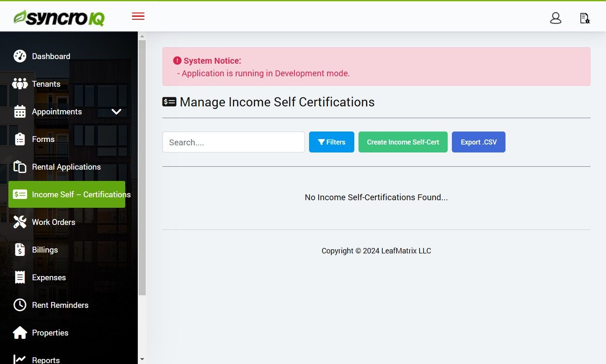Select Income Self – Certifications menu item
This screenshot has width=606, height=364.
click(x=67, y=194)
